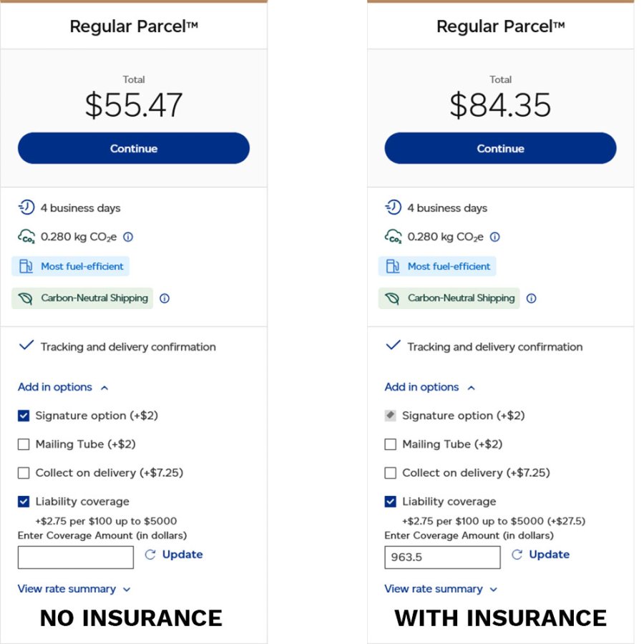Click Carbon-Neutral Shipping info icon, left panel

tap(165, 298)
